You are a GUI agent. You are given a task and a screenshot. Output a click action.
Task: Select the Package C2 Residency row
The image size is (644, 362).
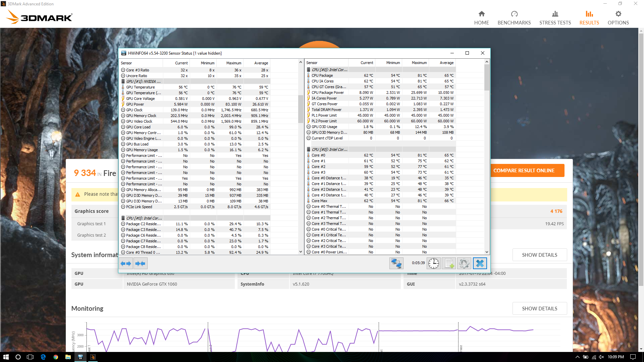[195, 224]
